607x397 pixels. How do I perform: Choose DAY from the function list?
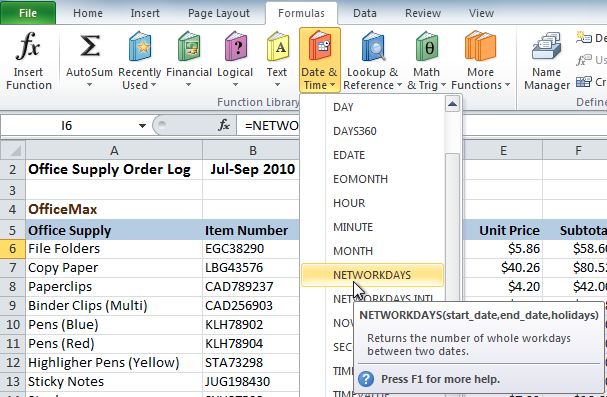click(372, 107)
